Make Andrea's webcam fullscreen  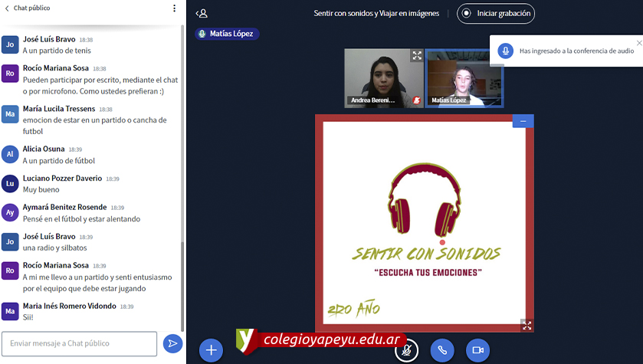click(417, 55)
